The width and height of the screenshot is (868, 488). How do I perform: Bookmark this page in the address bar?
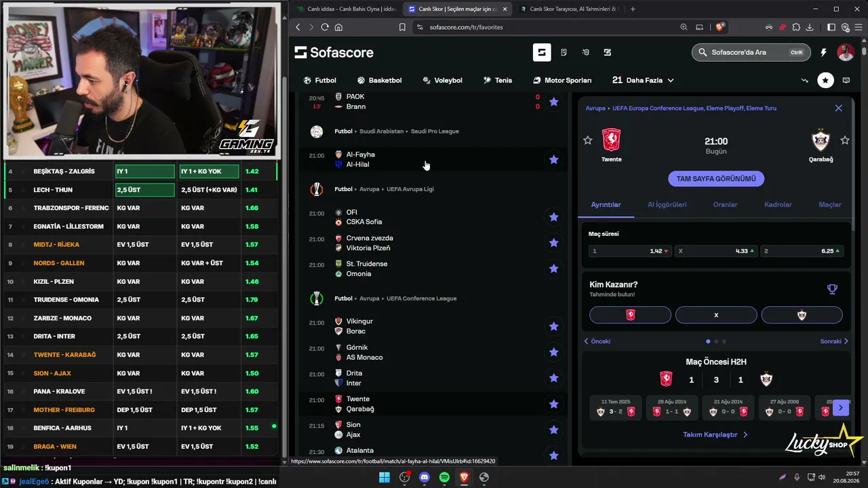402,27
